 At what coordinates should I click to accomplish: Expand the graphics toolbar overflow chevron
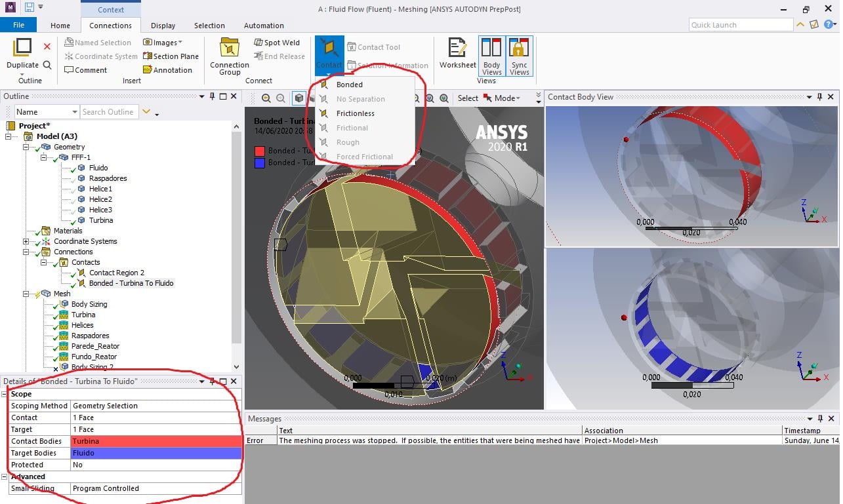pyautogui.click(x=539, y=98)
